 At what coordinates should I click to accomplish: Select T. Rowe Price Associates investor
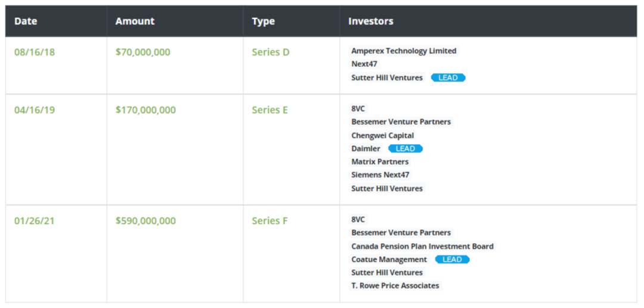click(395, 285)
